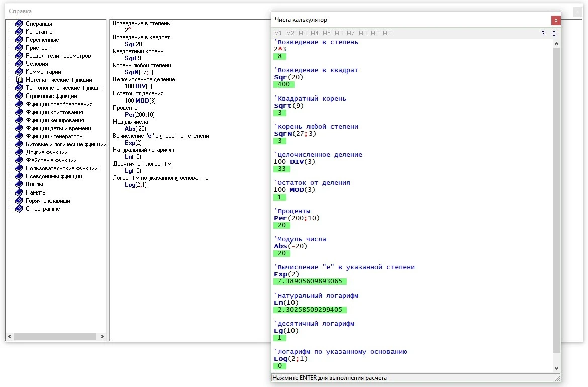Click the book icon beside Функции преобразования
The width and height of the screenshot is (588, 387).
[x=19, y=104]
